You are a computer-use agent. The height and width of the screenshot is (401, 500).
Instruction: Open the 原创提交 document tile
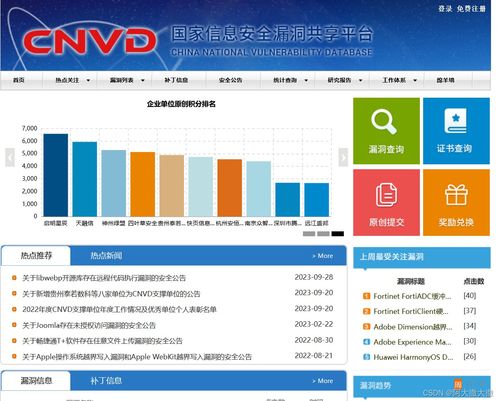click(x=386, y=202)
